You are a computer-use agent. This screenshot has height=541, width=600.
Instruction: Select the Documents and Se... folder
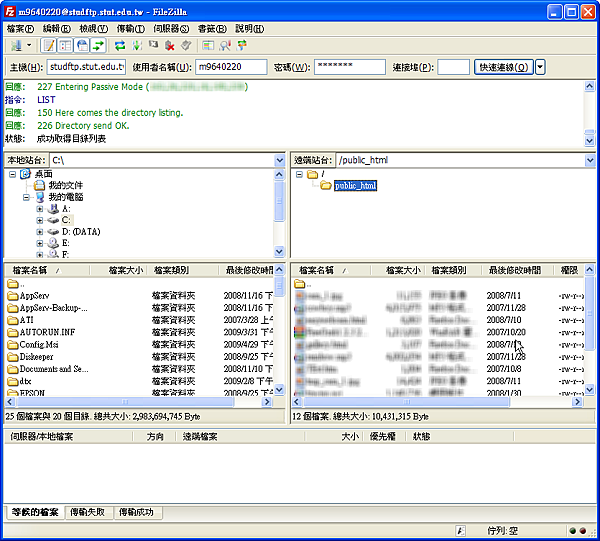coord(54,369)
